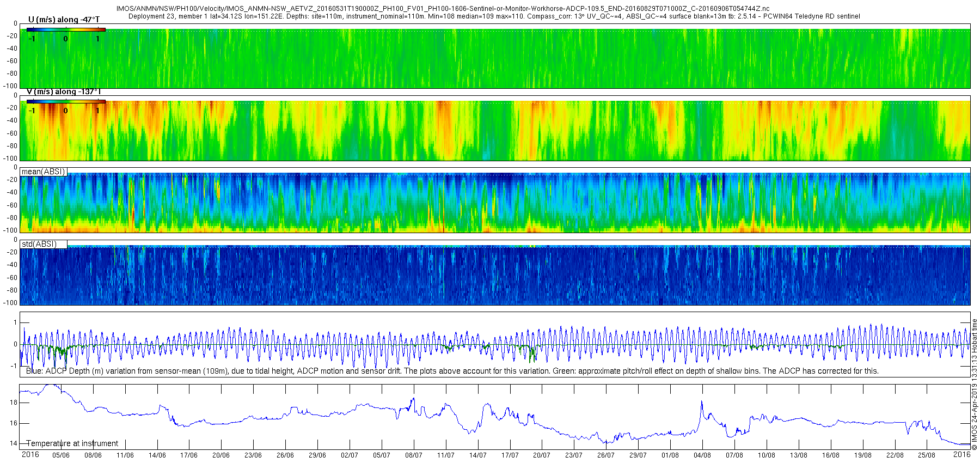Click the left 2016 year label
Viewport: 980px width, 463px height.
30,454
